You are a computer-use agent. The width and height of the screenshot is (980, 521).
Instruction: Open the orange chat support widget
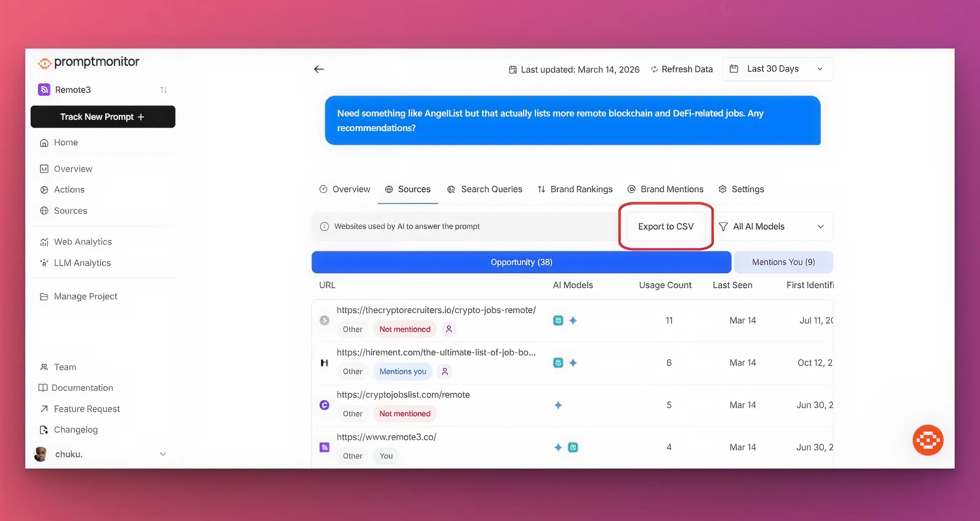pos(928,440)
